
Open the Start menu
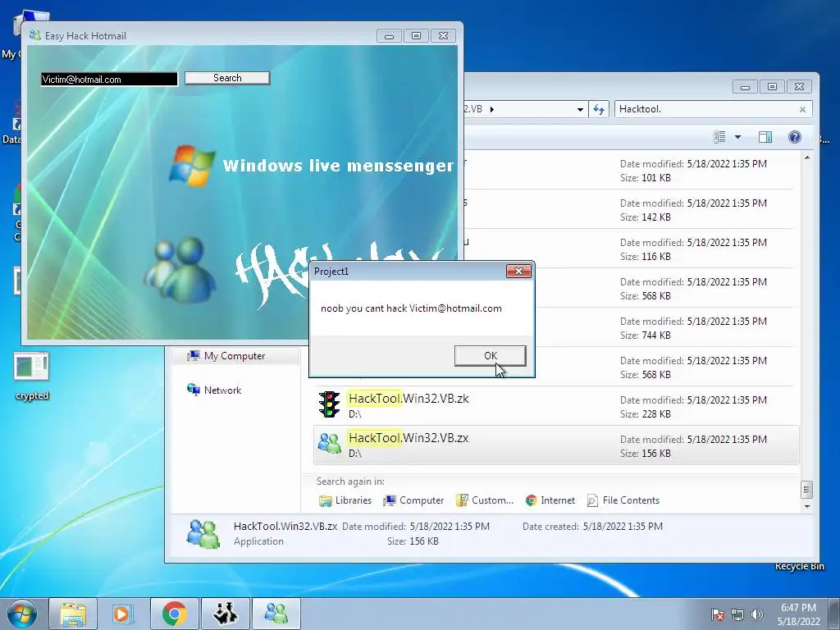(x=22, y=614)
